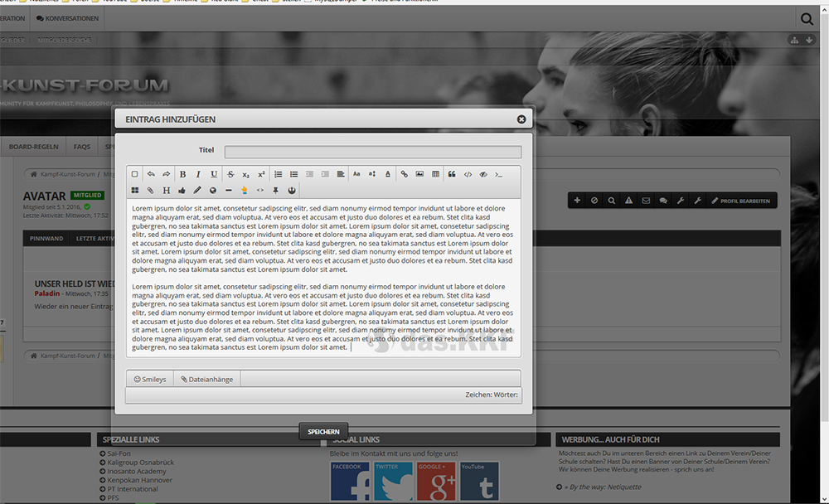Click Profil bearbeiten button
This screenshot has width=829, height=504.
coord(740,201)
